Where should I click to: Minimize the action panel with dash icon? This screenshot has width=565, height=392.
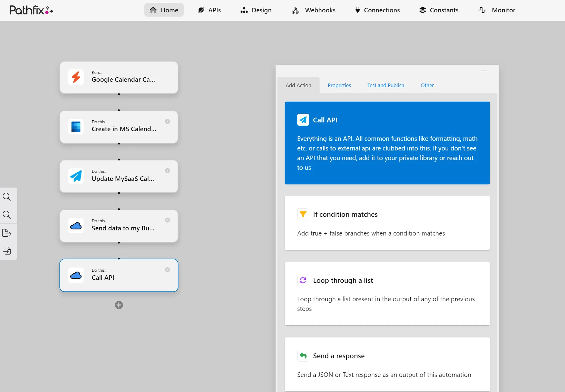pos(484,71)
